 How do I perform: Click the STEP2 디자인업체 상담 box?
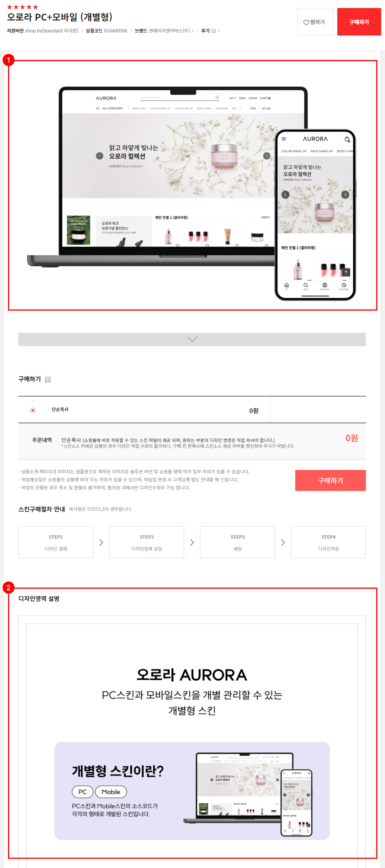[x=146, y=542]
